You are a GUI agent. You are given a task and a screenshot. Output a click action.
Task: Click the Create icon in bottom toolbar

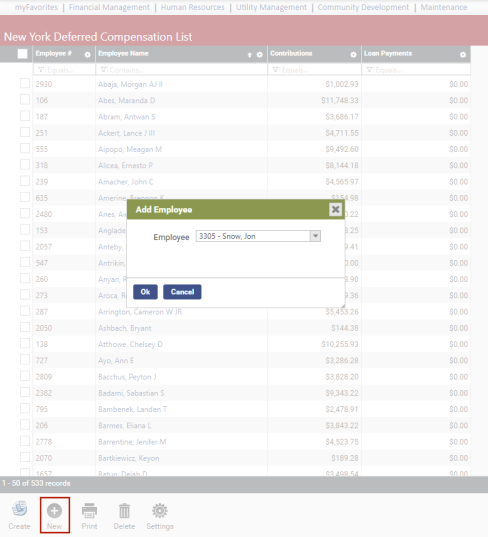click(20, 509)
